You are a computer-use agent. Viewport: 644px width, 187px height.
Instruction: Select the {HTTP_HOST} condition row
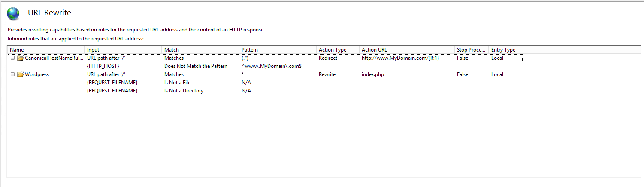[x=103, y=66]
